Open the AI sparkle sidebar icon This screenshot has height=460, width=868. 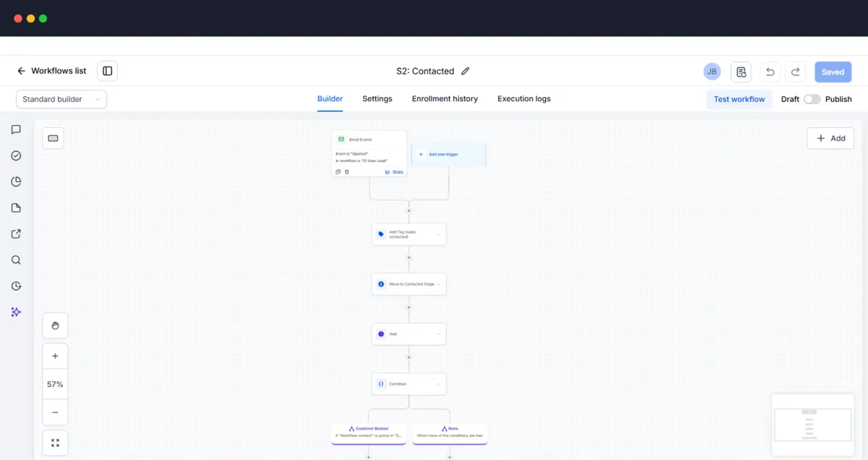(x=16, y=312)
